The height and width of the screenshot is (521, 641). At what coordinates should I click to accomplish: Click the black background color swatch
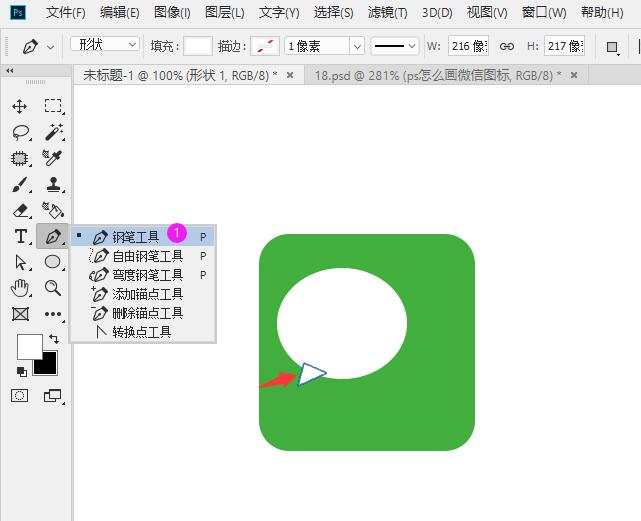point(48,366)
